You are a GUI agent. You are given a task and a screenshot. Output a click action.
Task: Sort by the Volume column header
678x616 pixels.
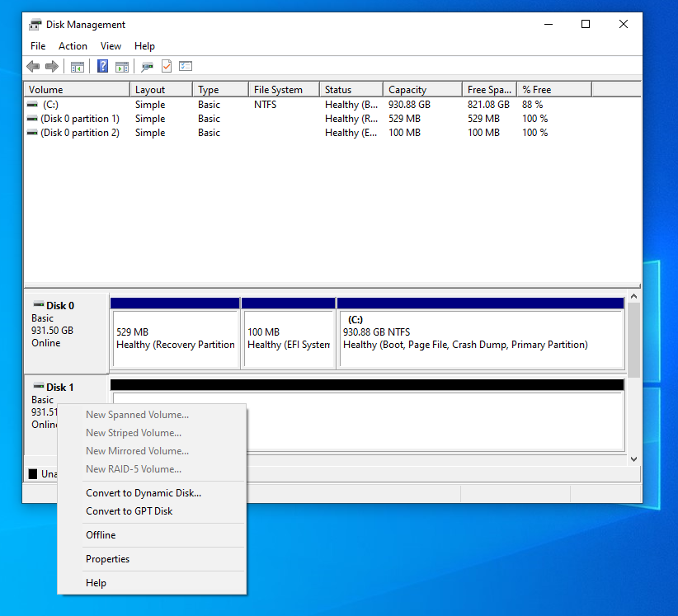click(x=77, y=90)
